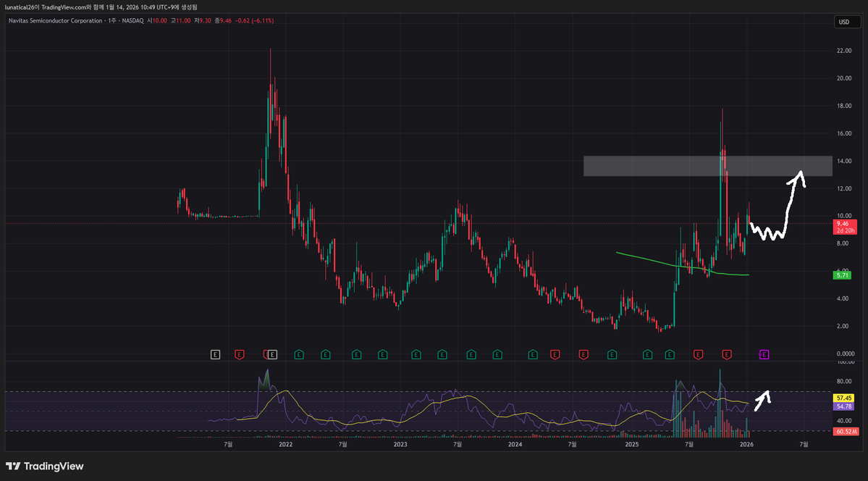
Task: Open the red earnings marker before 7월 2024
Action: point(555,355)
